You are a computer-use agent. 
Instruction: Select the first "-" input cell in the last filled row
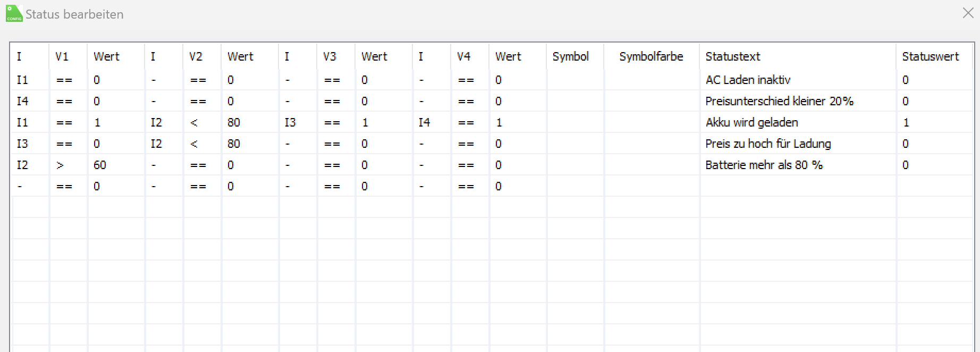pos(20,186)
